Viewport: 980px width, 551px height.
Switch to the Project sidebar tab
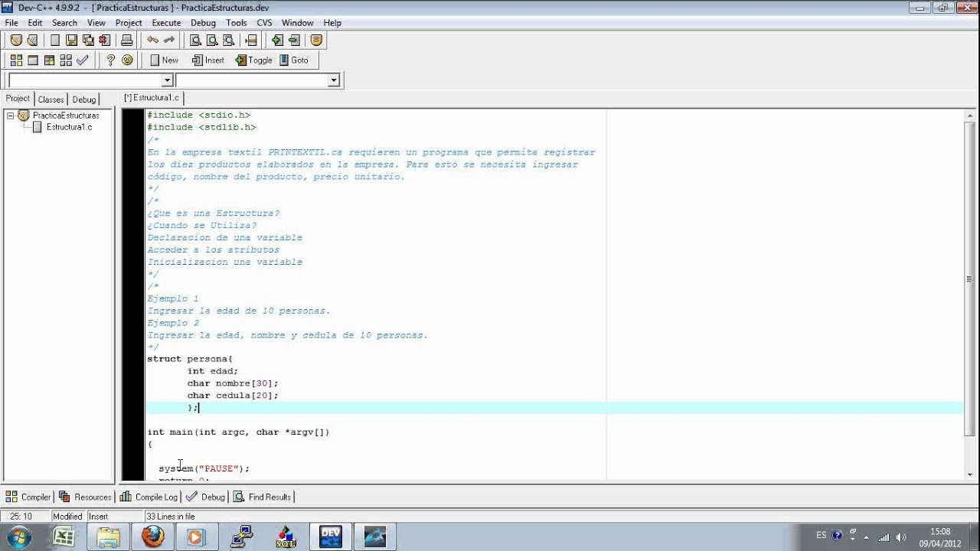[18, 99]
